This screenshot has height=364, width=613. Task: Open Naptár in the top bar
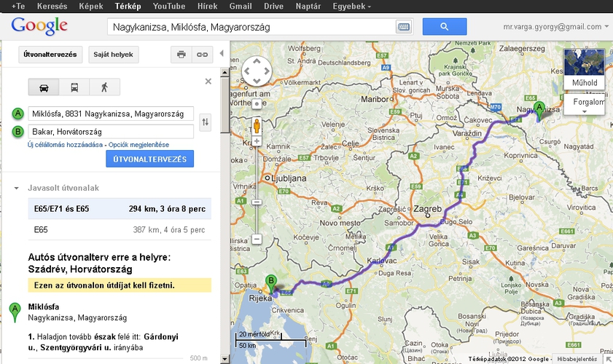[308, 7]
